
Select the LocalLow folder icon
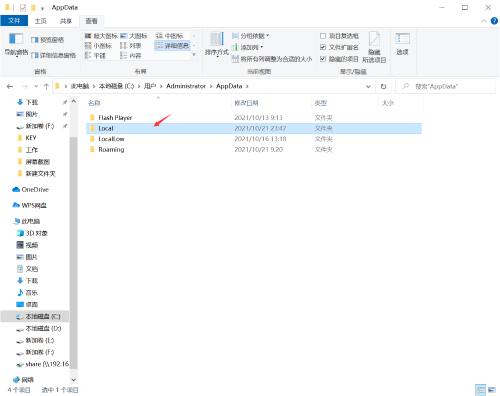pyautogui.click(x=92, y=139)
